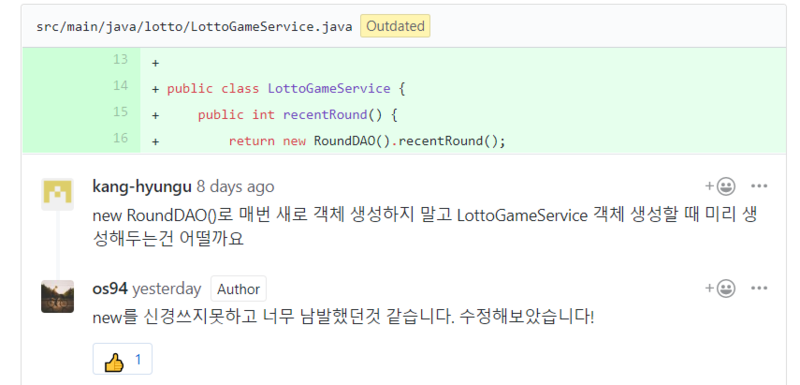The image size is (800, 385).
Task: Open more options menu on os94's comment
Action: [x=759, y=289]
